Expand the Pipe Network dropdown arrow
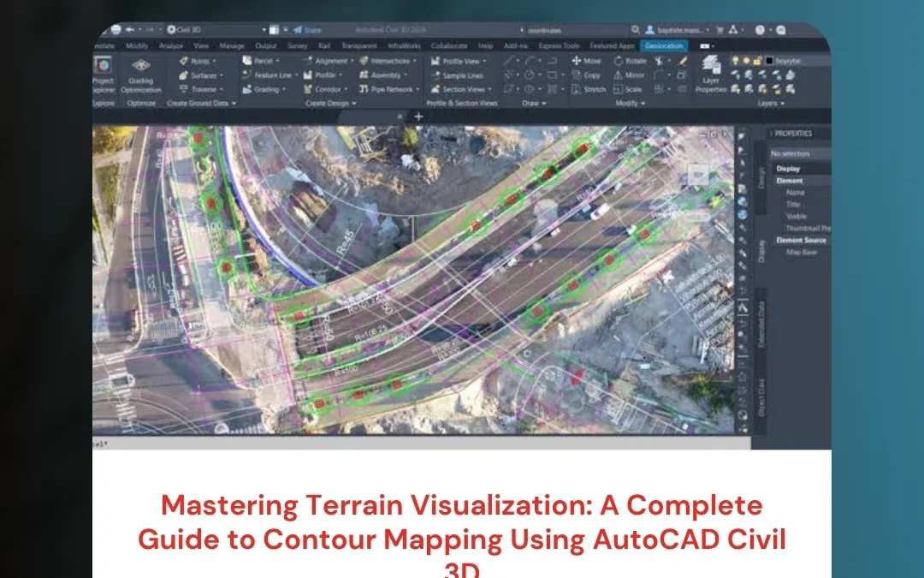 click(418, 90)
